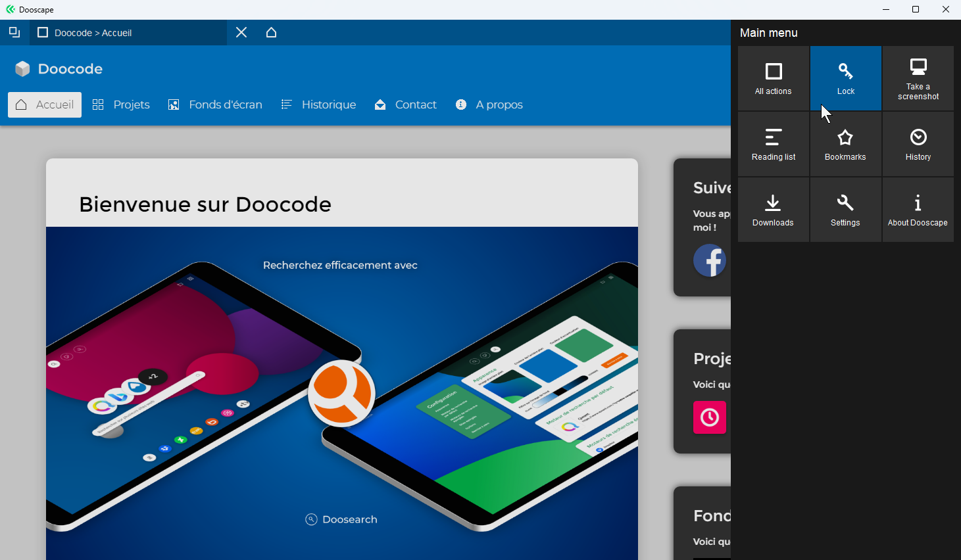The image size is (961, 560).
Task: Open the A propos page
Action: (x=489, y=105)
